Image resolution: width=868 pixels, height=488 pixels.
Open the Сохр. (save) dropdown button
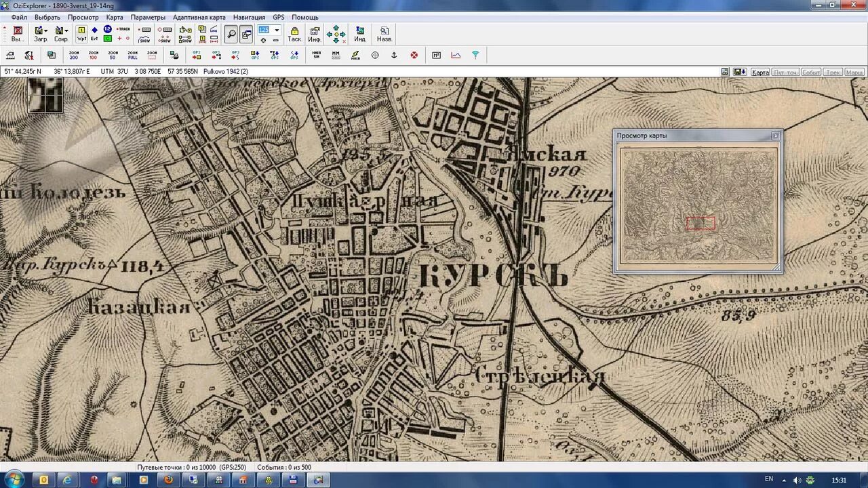62,34
